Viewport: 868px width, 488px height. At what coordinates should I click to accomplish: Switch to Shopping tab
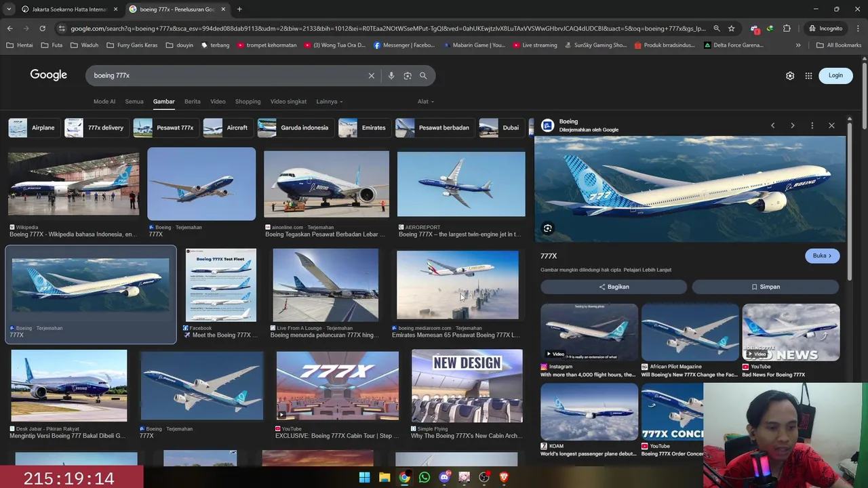(248, 102)
